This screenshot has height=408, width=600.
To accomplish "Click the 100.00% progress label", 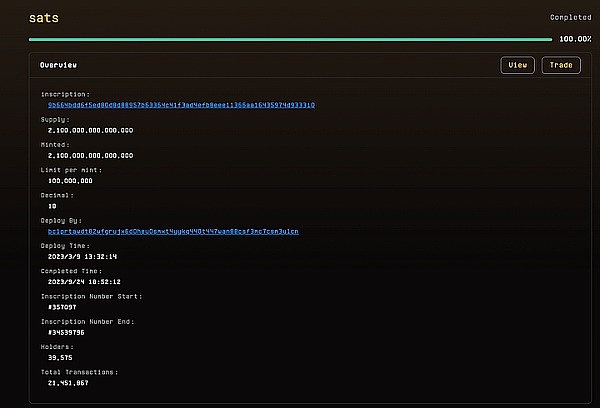I will 575,39.
